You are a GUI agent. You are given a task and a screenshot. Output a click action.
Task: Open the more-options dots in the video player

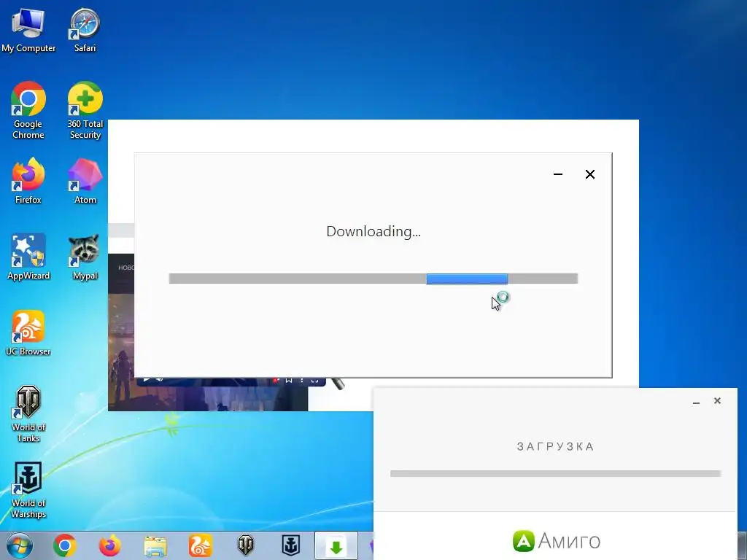pyautogui.click(x=301, y=380)
